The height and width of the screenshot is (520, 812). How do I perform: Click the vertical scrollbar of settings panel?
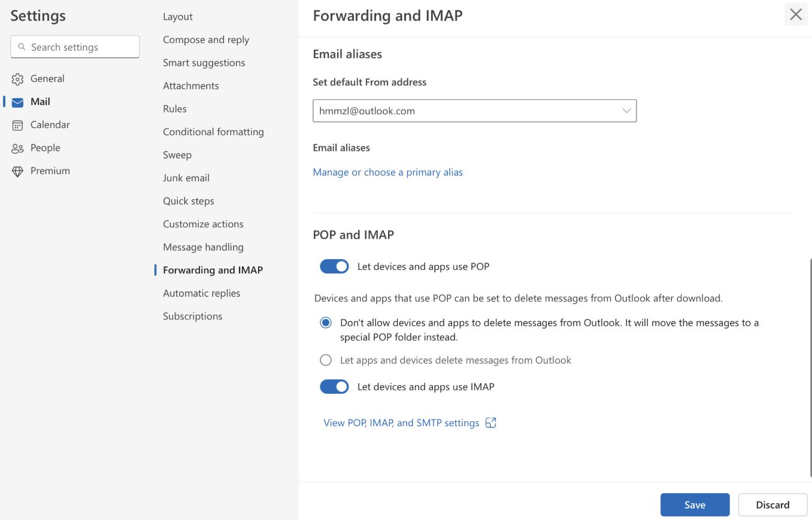(810, 368)
